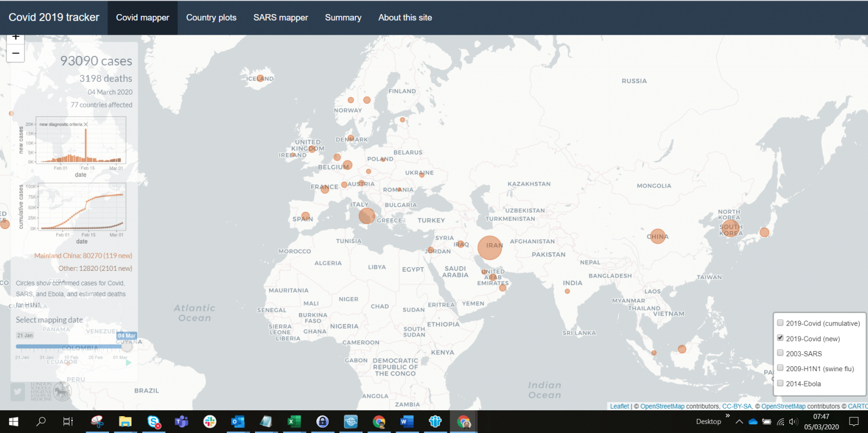
Task: Open Microsoft Teams from the taskbar
Action: tap(181, 422)
